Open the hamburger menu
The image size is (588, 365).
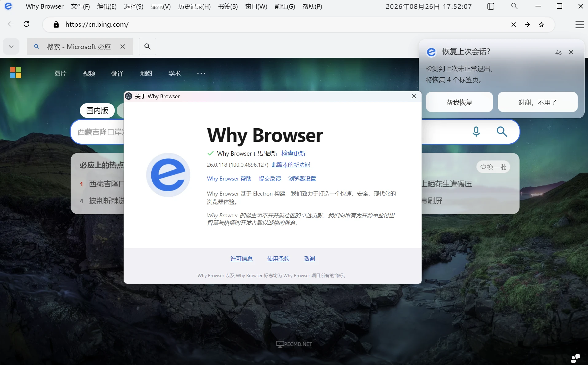579,25
